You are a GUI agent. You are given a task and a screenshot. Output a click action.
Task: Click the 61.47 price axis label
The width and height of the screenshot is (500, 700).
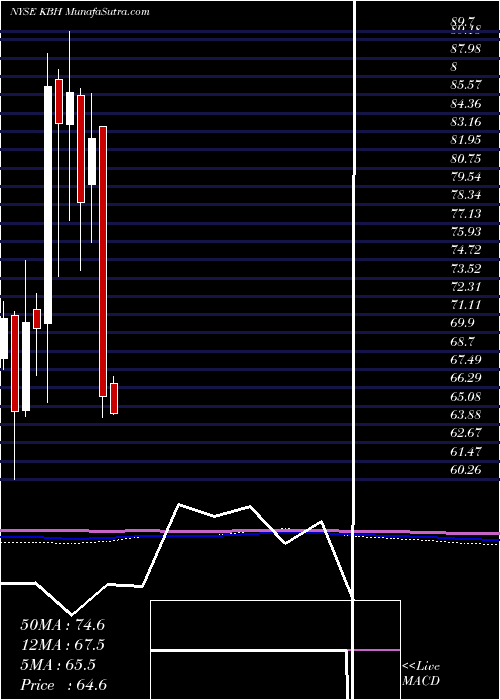(466, 451)
